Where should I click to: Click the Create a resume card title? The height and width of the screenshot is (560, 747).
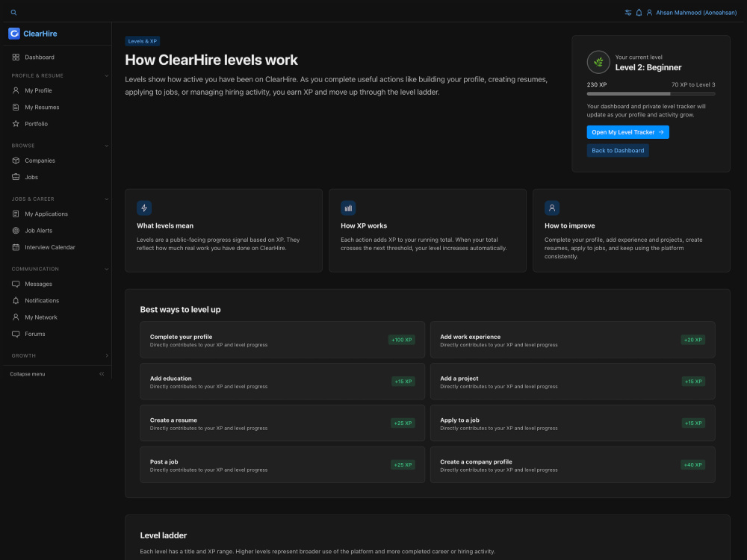click(173, 420)
